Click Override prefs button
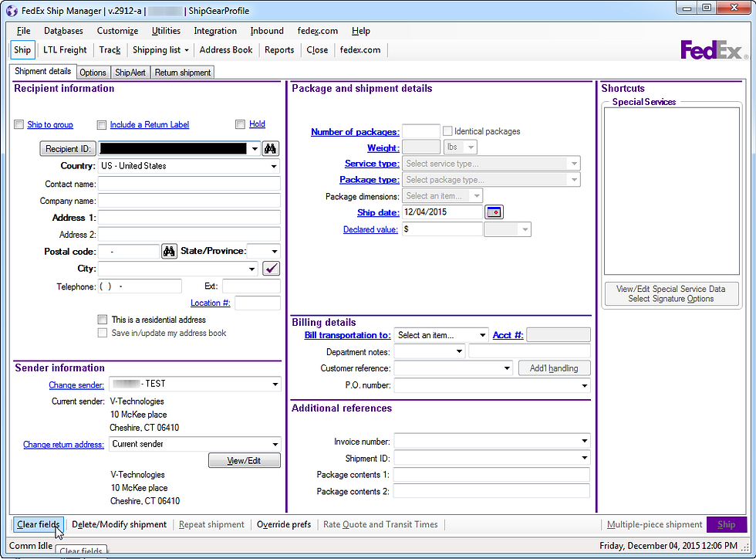Image resolution: width=756 pixels, height=559 pixels. (x=284, y=524)
